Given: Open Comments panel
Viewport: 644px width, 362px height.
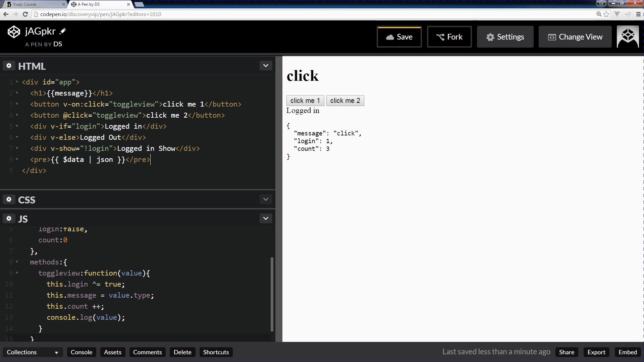Looking at the screenshot, I should (x=147, y=352).
